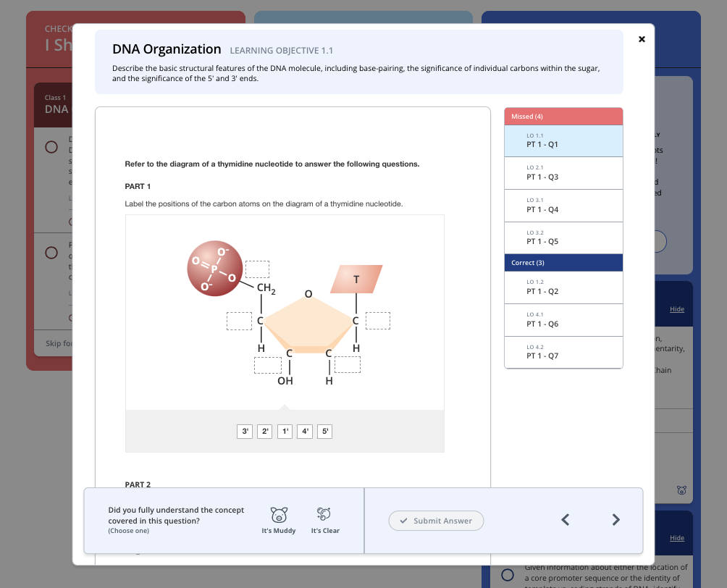Click the Correct (3) header

coord(563,263)
